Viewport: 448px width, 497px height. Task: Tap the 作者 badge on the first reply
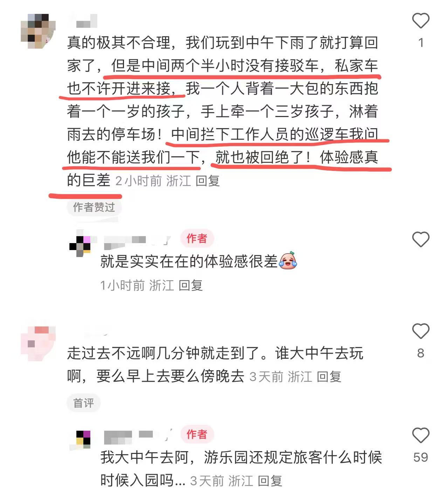197,239
